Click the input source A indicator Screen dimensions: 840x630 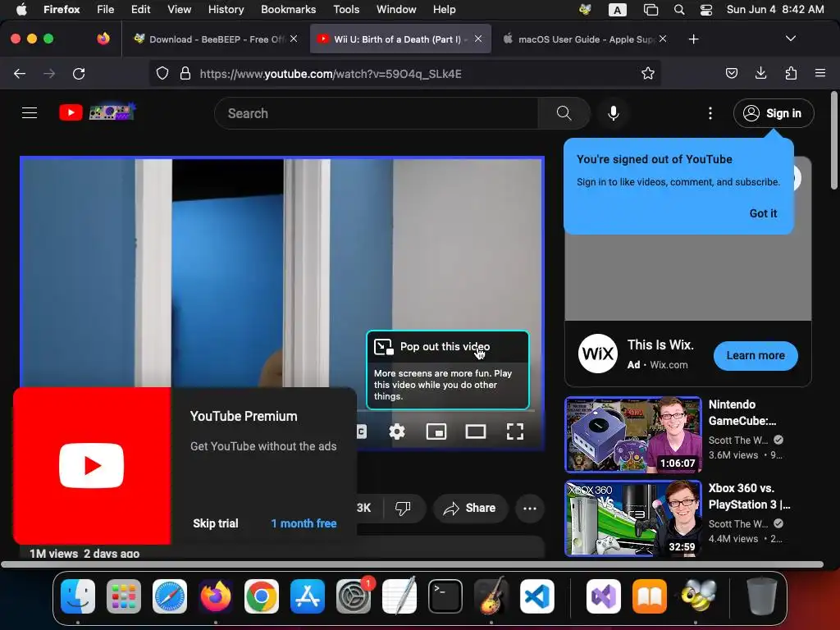pos(617,10)
